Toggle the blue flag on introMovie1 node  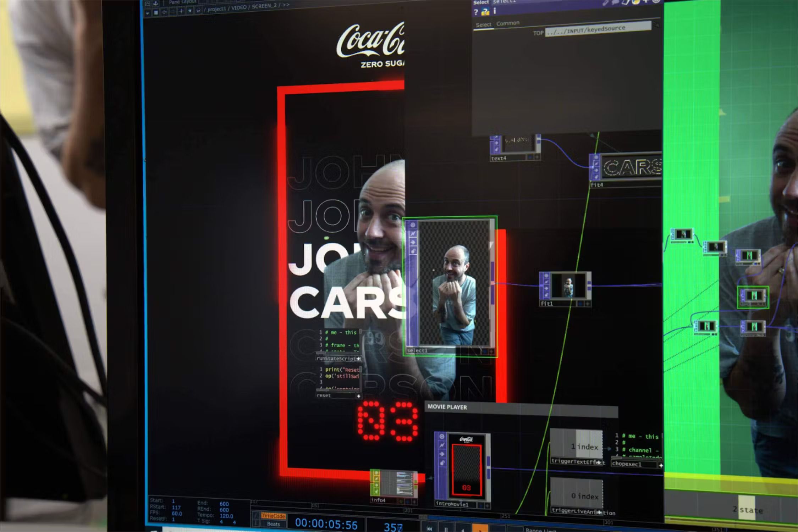click(x=480, y=505)
